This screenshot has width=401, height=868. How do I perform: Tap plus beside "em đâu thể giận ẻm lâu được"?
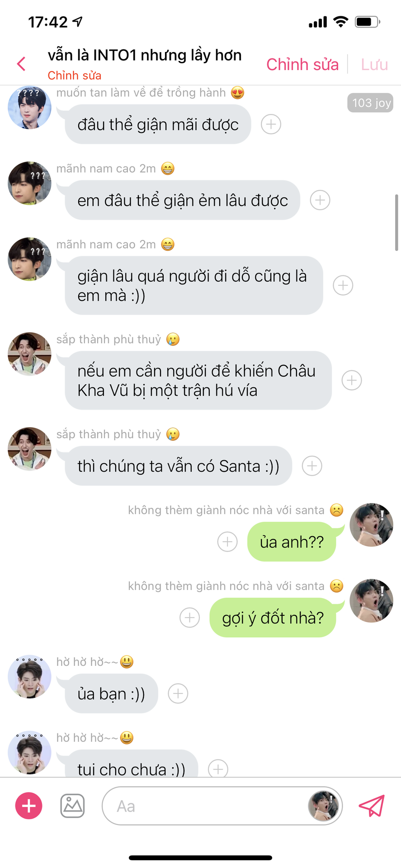point(320,200)
